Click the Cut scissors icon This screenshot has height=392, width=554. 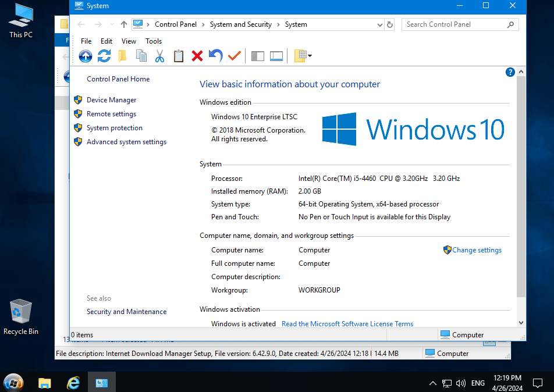pyautogui.click(x=159, y=56)
